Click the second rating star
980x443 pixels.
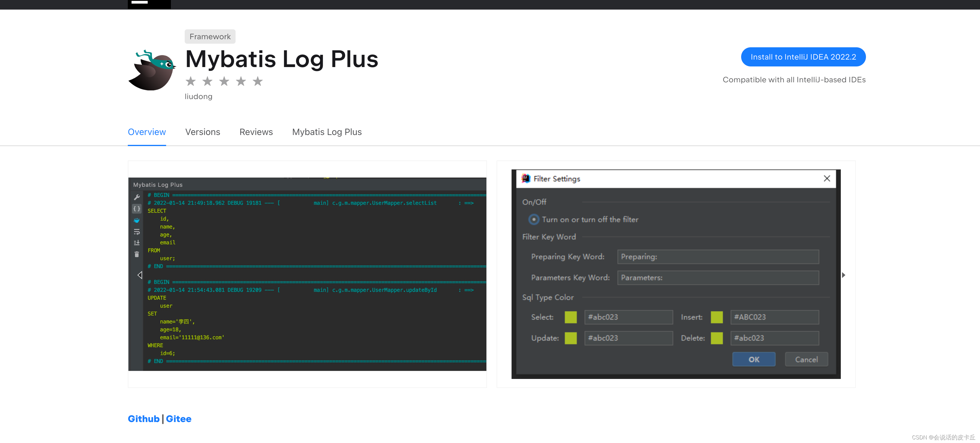click(x=207, y=81)
